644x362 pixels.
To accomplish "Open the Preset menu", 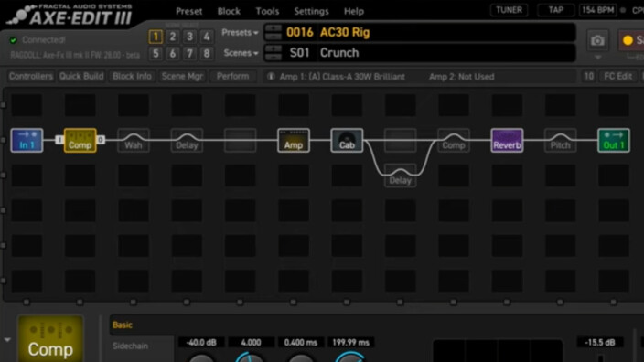I will [189, 12].
